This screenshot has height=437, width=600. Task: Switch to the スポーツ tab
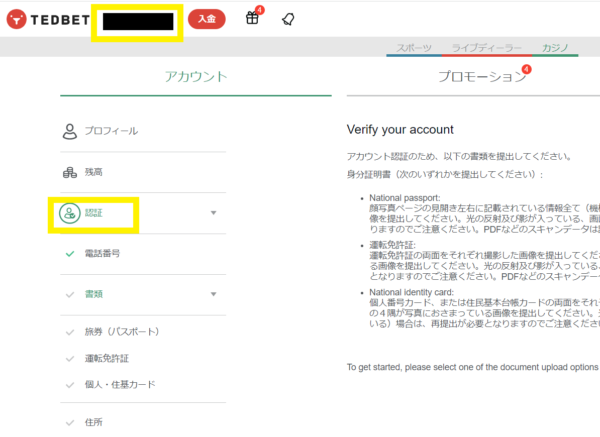tap(414, 47)
